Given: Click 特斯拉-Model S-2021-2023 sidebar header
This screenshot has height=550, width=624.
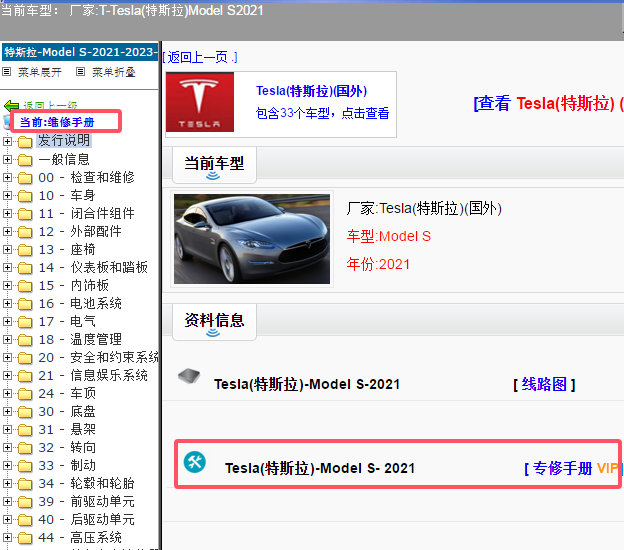Looking at the screenshot, I should (x=80, y=52).
